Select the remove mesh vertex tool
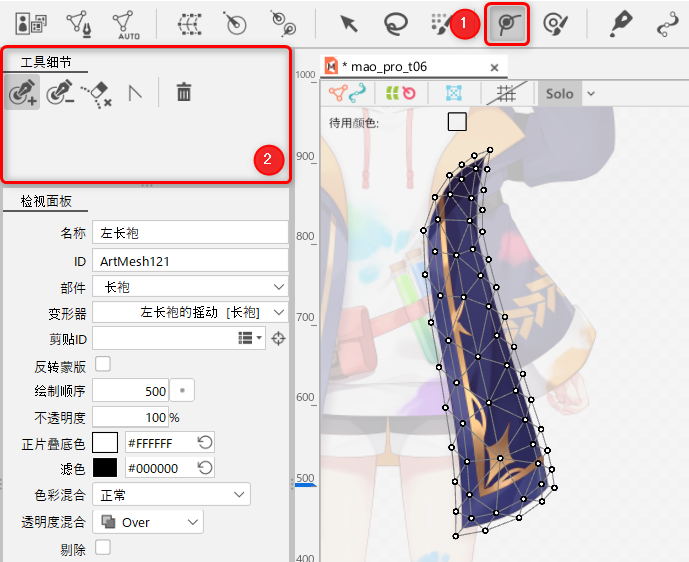The height and width of the screenshot is (562, 689). pyautogui.click(x=59, y=93)
